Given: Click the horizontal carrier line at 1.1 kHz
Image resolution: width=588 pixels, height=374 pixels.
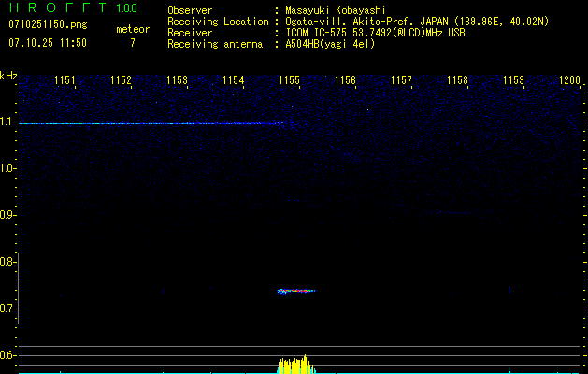Looking at the screenshot, I should (x=150, y=123).
